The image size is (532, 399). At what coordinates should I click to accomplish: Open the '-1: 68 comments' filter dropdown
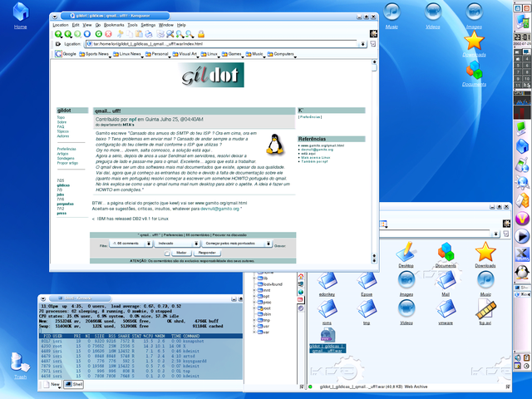coord(131,244)
